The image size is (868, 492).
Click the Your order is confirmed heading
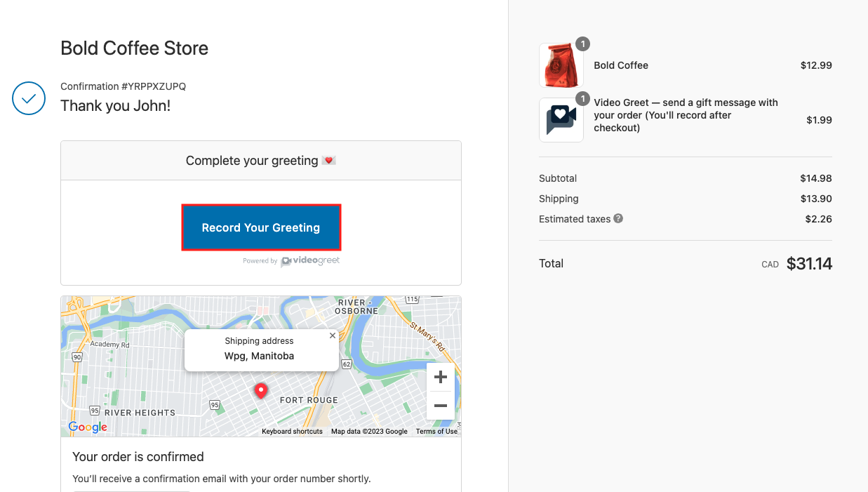(138, 457)
